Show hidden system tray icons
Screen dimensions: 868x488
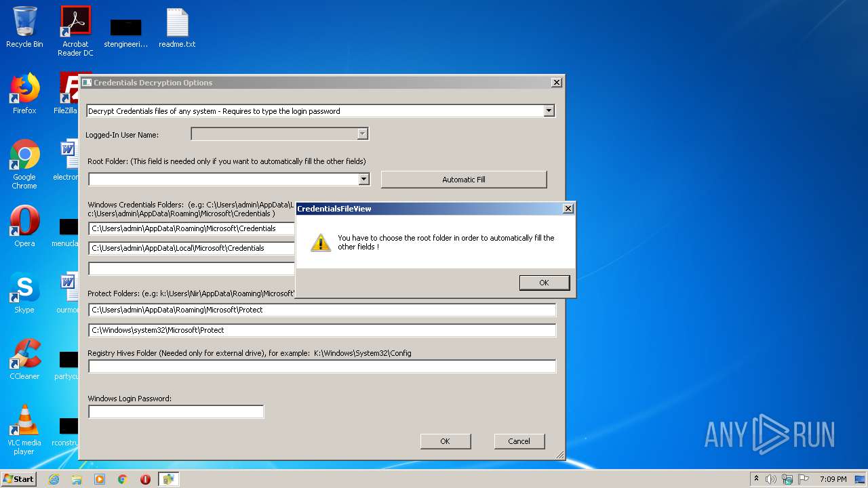[x=756, y=479]
